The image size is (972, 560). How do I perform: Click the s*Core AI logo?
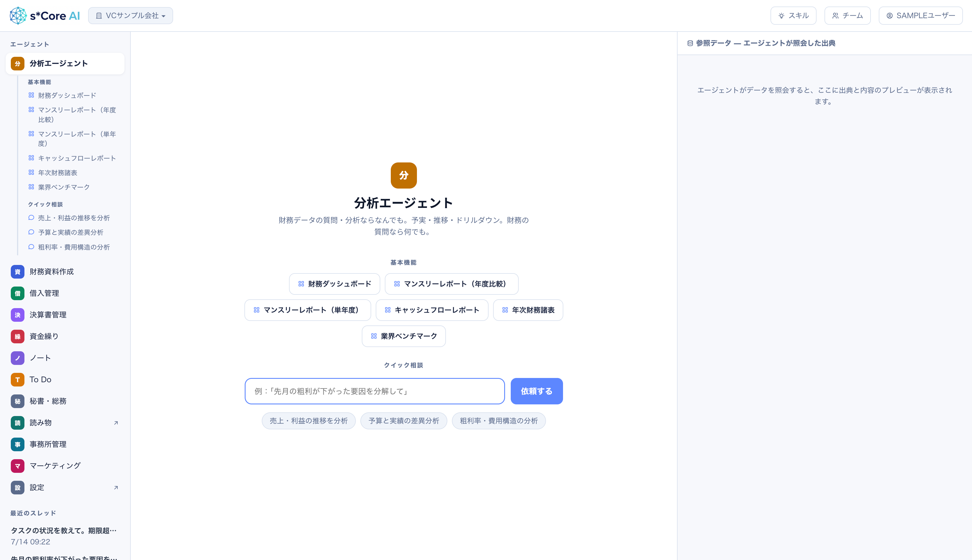[x=45, y=16]
